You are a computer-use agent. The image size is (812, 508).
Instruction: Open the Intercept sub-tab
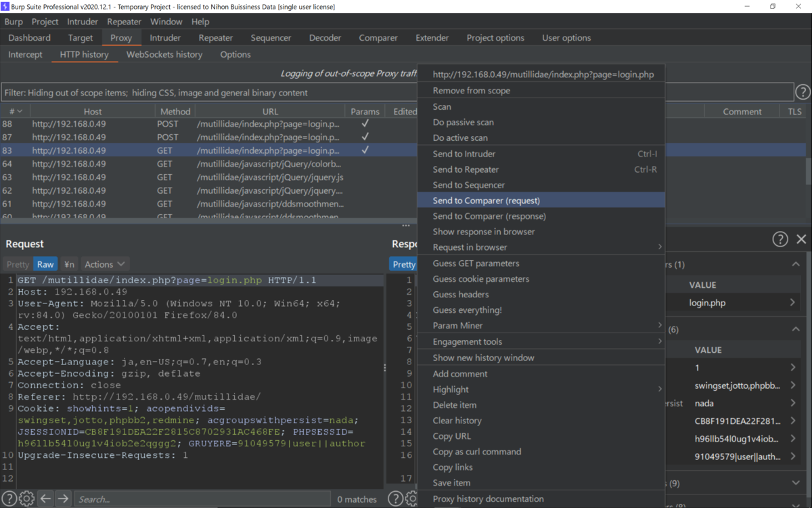click(x=25, y=54)
